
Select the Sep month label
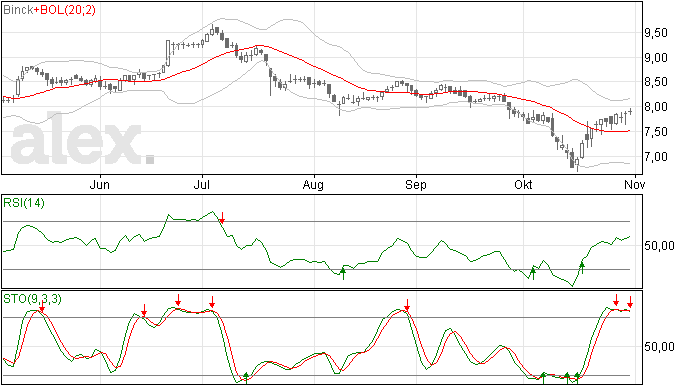[x=415, y=184]
